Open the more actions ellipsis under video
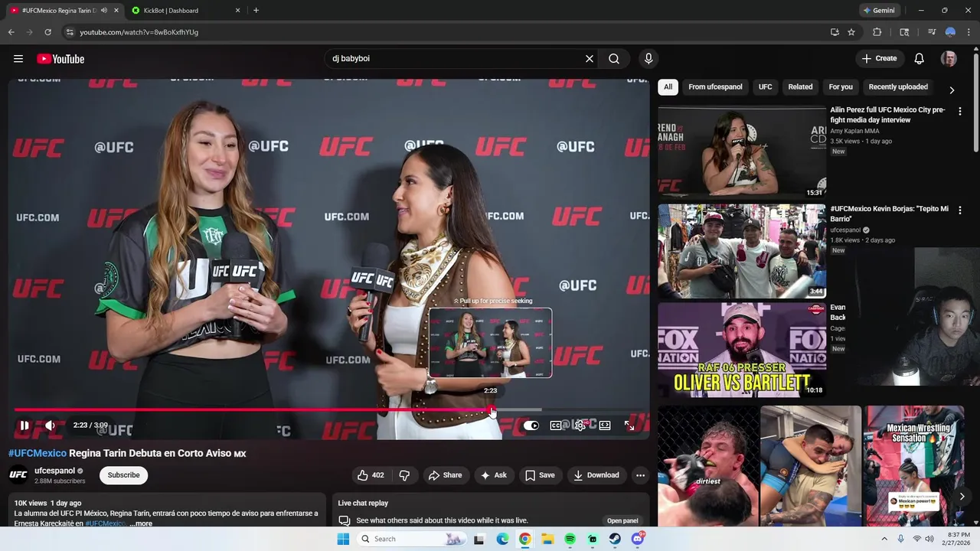 click(640, 475)
